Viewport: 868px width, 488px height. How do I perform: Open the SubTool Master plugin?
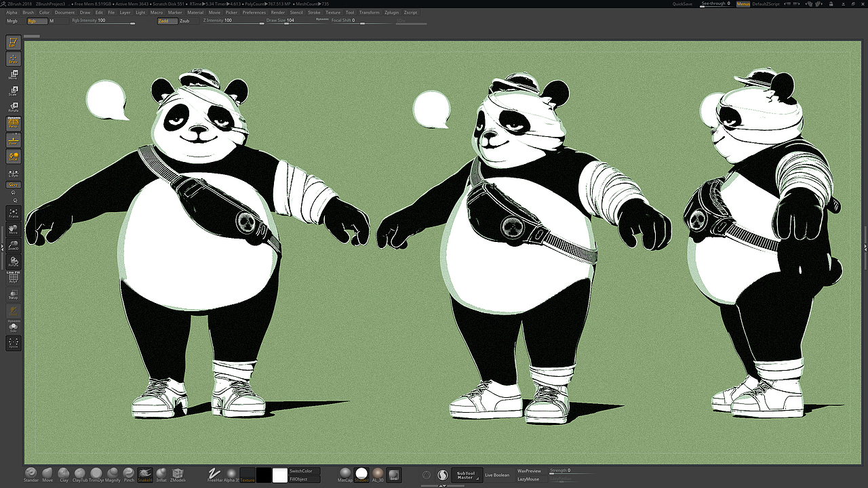466,475
